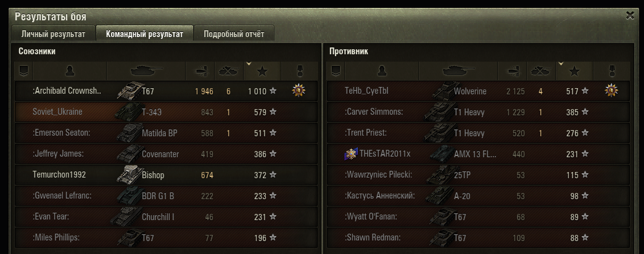The height and width of the screenshot is (254, 644).
Task: Switch to Личный результат tab
Action: point(54,34)
